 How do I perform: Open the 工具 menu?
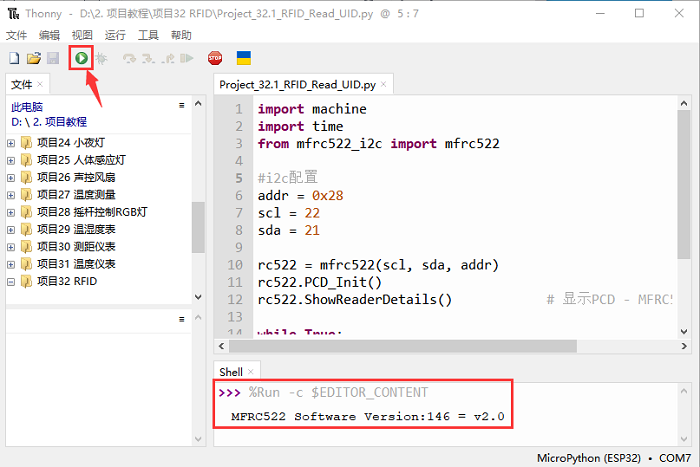pos(148,35)
